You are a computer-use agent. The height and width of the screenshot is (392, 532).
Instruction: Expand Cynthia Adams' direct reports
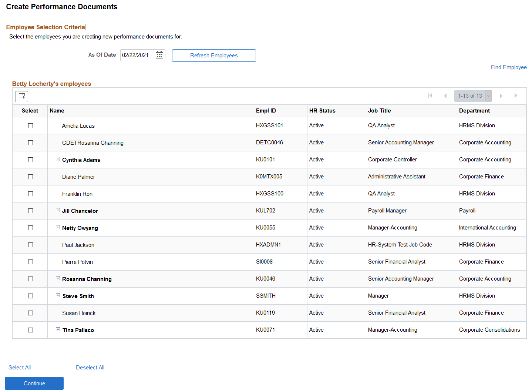coord(58,159)
